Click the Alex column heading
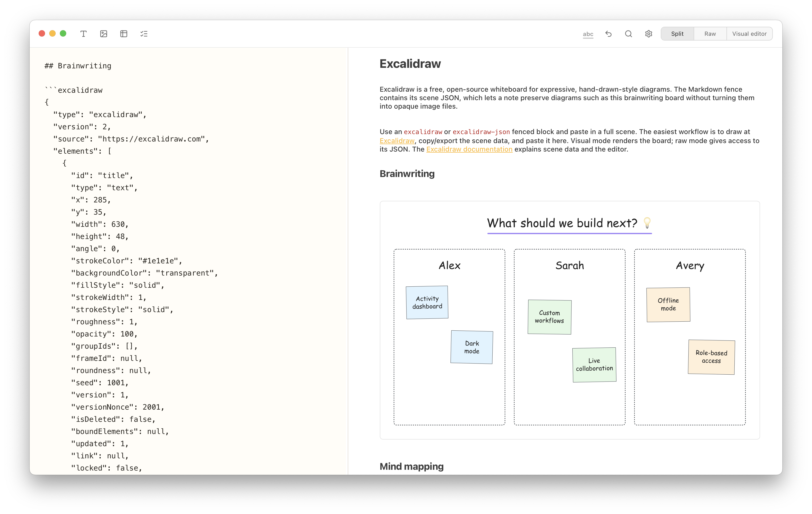The image size is (812, 514). [x=449, y=265]
